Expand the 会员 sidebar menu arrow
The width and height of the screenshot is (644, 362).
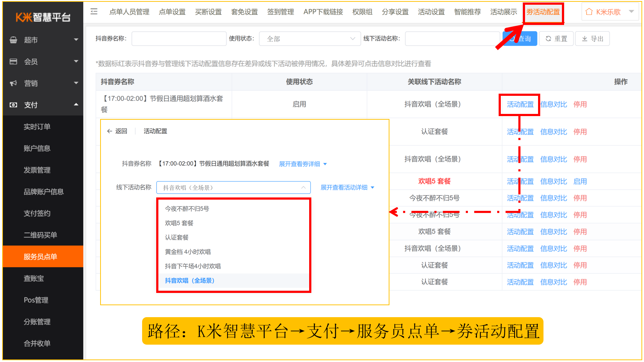pos(76,61)
